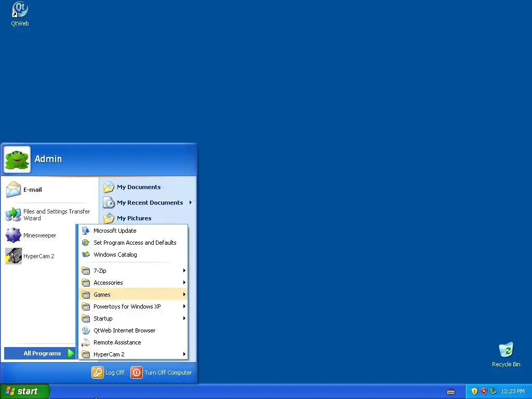Click the Log Off label

(115, 373)
